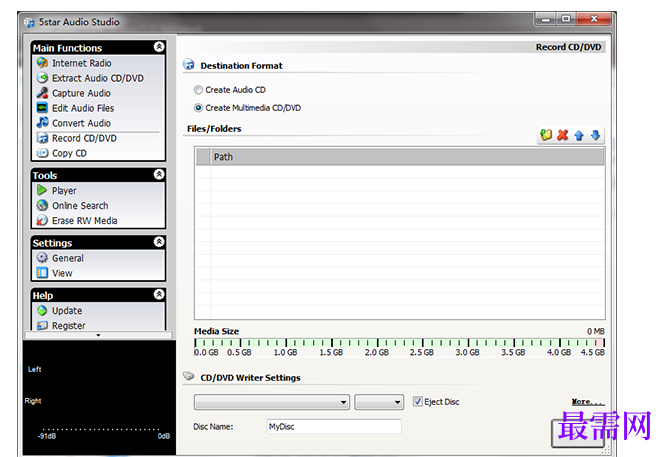The height and width of the screenshot is (457, 670).
Task: Select the Create Audio CD radio option
Action: 198,90
